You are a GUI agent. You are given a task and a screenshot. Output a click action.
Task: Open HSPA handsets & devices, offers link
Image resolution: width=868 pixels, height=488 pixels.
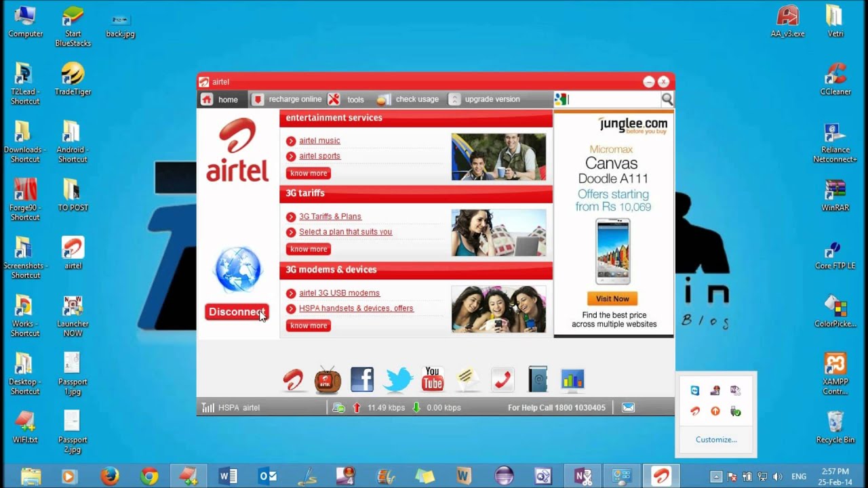point(356,308)
